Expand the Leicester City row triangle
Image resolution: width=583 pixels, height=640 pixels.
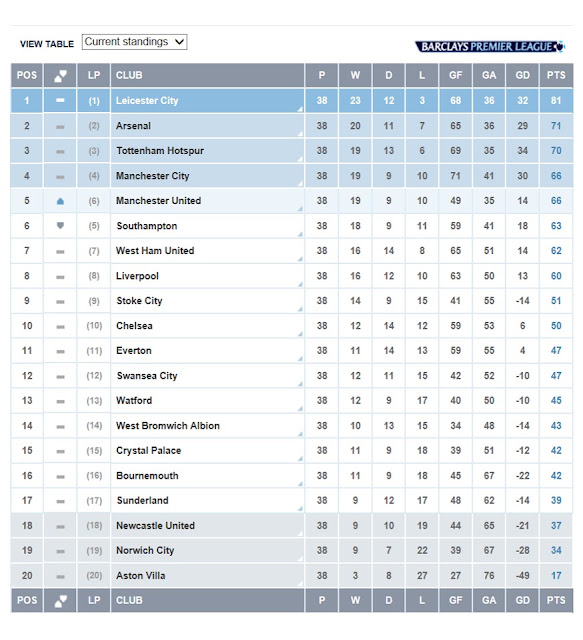click(300, 109)
